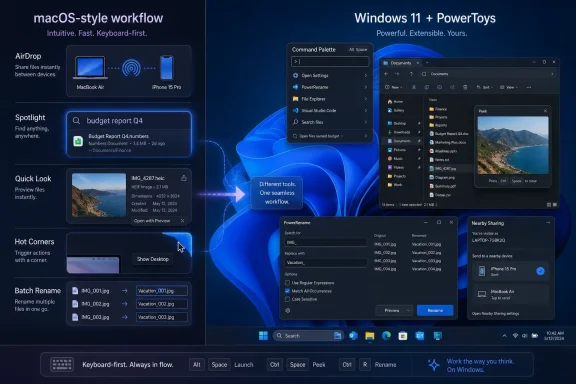Image resolution: width=576 pixels, height=384 pixels.
Task: Close the Documents tab in File Explorer
Action: (418, 63)
